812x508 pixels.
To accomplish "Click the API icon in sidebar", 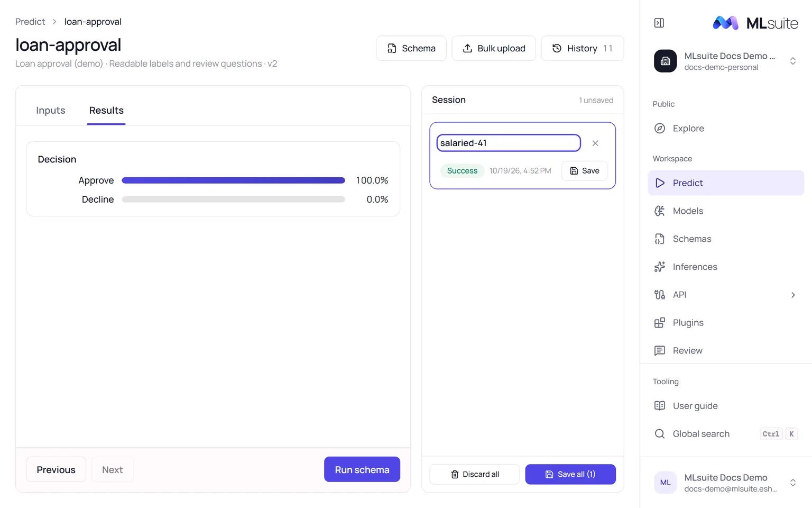I will pyautogui.click(x=660, y=295).
